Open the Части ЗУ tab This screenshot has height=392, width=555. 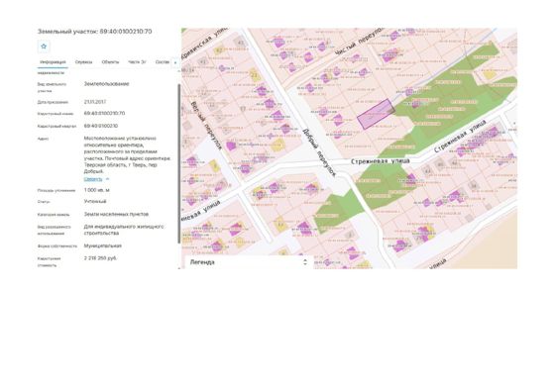[x=137, y=62]
